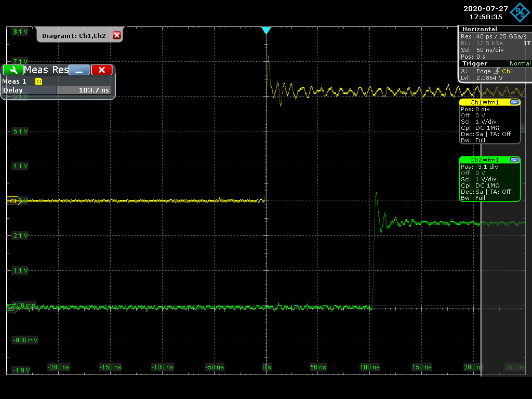This screenshot has width=532, height=399.
Task: Minimize the Meas Results box
Action: pyautogui.click(x=79, y=70)
